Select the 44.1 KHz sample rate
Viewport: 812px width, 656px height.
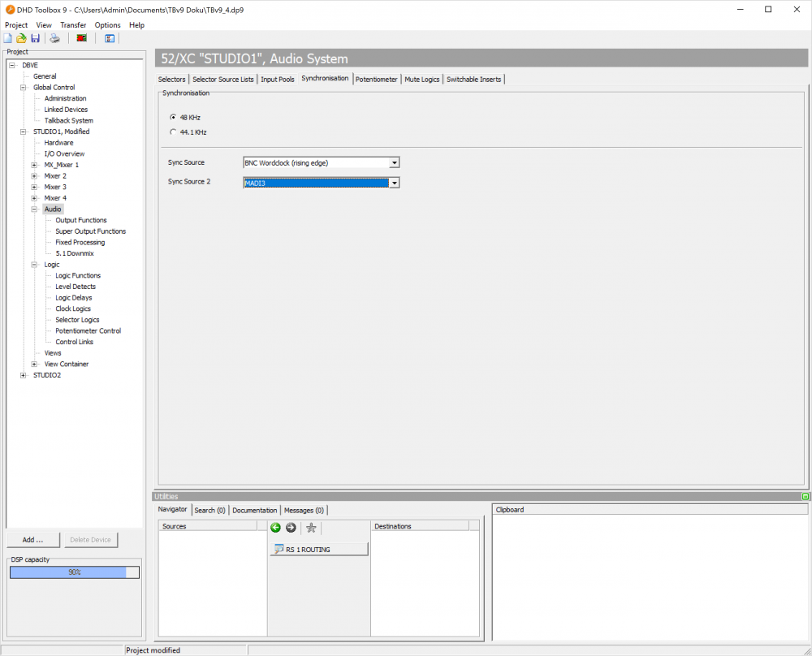(172, 132)
